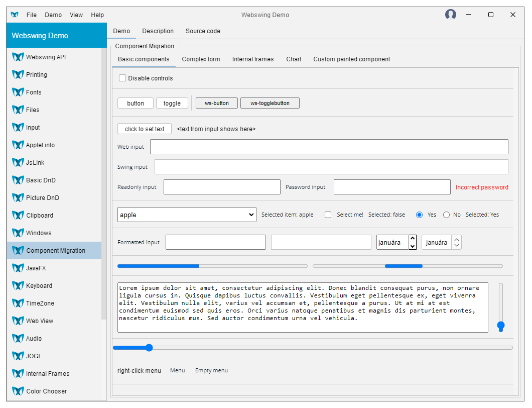Click the Picture DnD sidebar icon

point(18,197)
